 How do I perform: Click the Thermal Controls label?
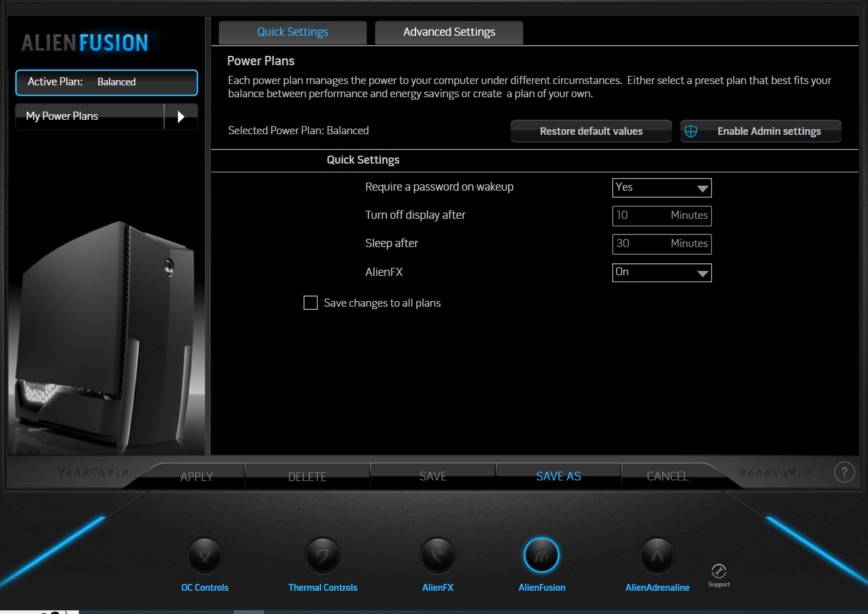point(322,588)
